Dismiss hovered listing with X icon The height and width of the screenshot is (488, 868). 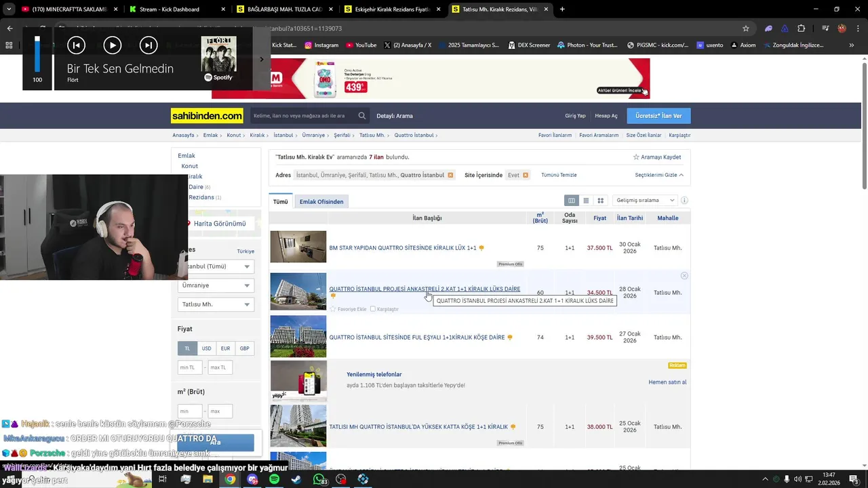684,276
